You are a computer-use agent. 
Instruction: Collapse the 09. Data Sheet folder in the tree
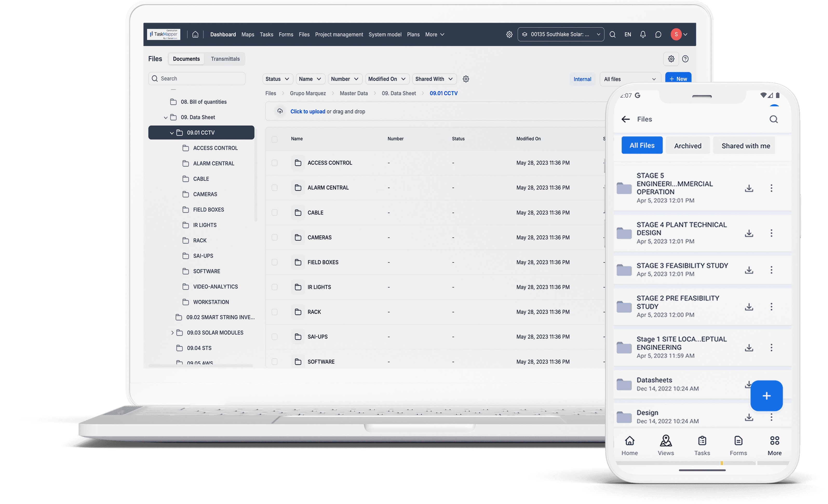(166, 117)
